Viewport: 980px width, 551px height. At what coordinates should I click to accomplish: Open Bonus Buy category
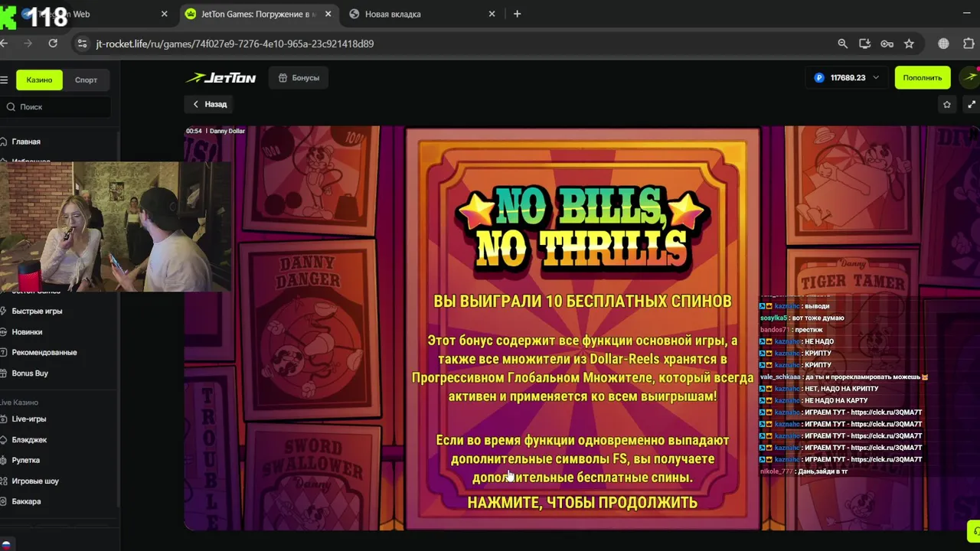[30, 373]
